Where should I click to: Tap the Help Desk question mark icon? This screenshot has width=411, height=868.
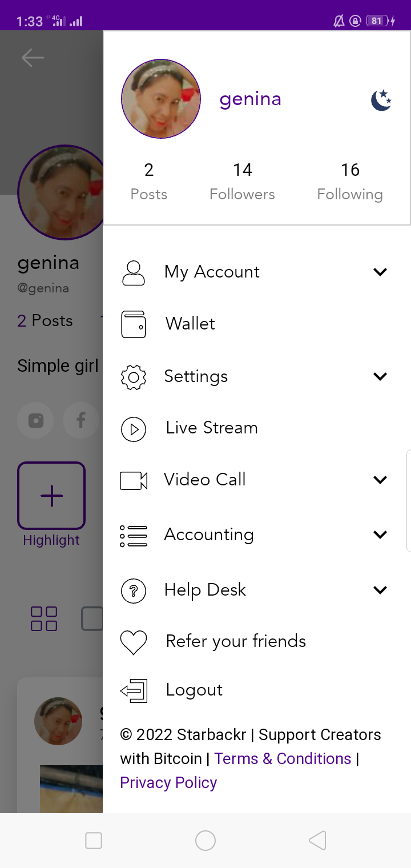click(134, 590)
